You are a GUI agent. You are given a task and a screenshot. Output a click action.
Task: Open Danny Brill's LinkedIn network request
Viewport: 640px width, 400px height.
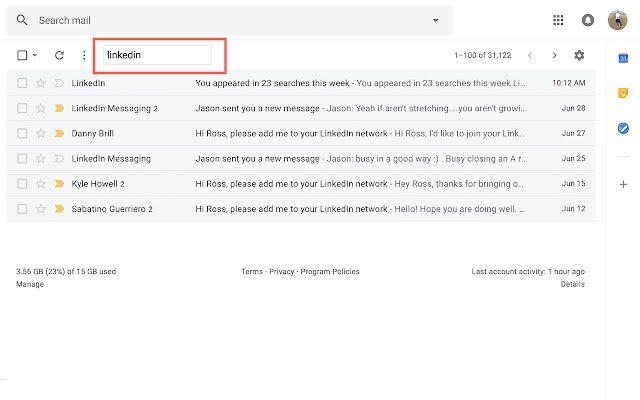tap(301, 133)
